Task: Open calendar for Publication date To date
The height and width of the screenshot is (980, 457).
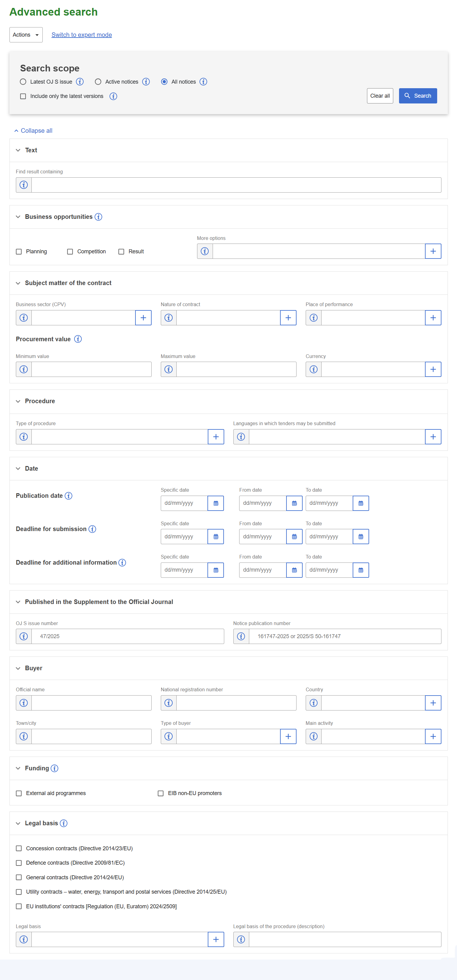Action: coord(361,503)
